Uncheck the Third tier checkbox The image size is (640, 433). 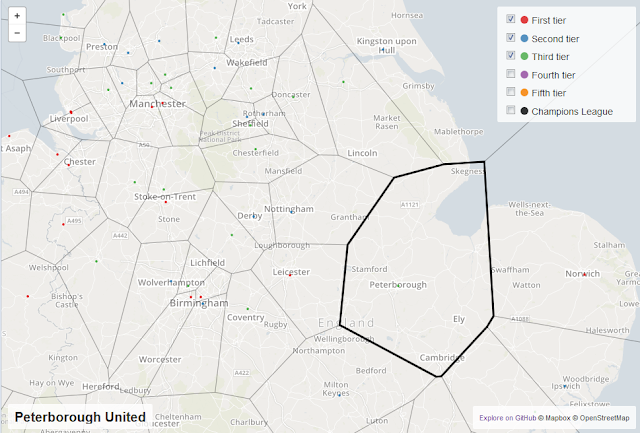(x=510, y=55)
